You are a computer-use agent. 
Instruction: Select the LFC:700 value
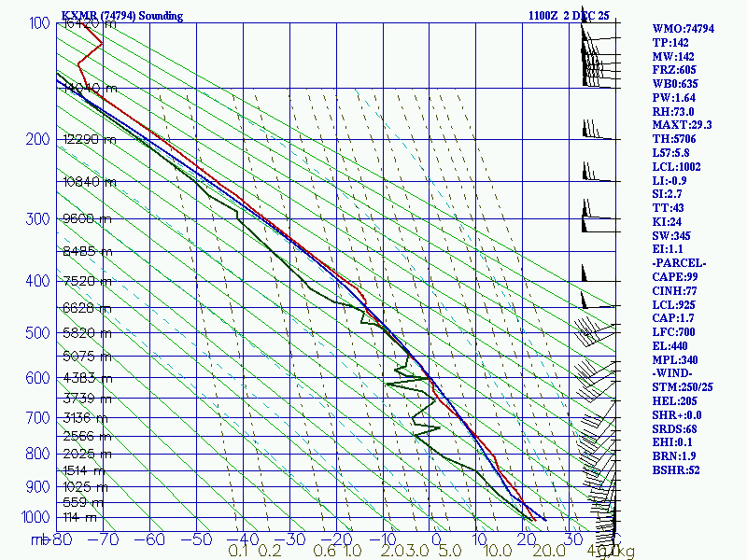click(673, 332)
